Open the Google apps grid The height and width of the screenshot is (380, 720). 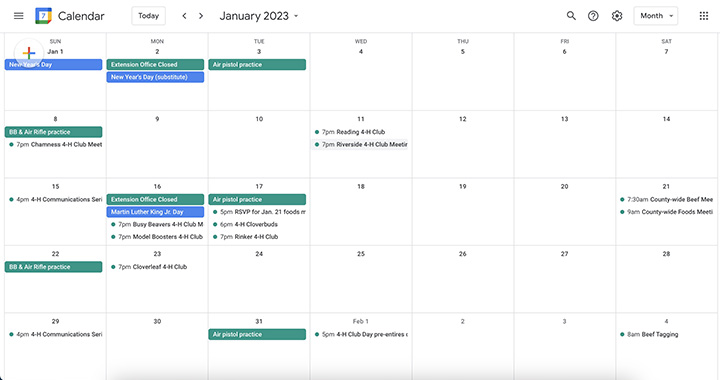[x=703, y=16]
